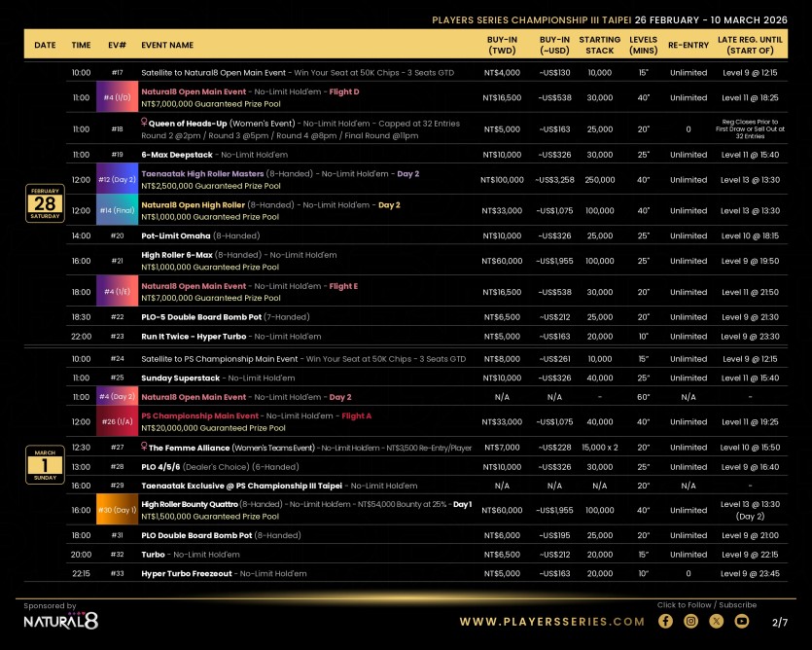This screenshot has height=650, width=812.
Task: Click the 2/7 page number indicator
Action: 779,622
